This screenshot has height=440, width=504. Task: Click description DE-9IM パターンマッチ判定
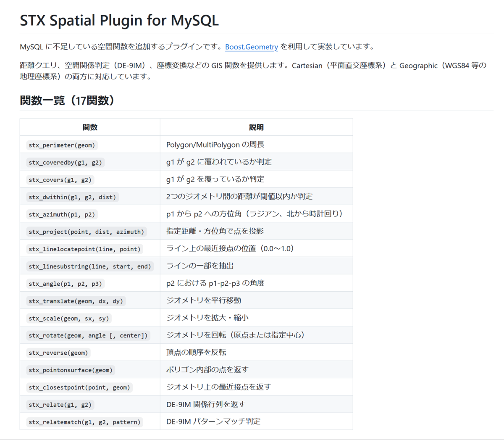coord(213,421)
